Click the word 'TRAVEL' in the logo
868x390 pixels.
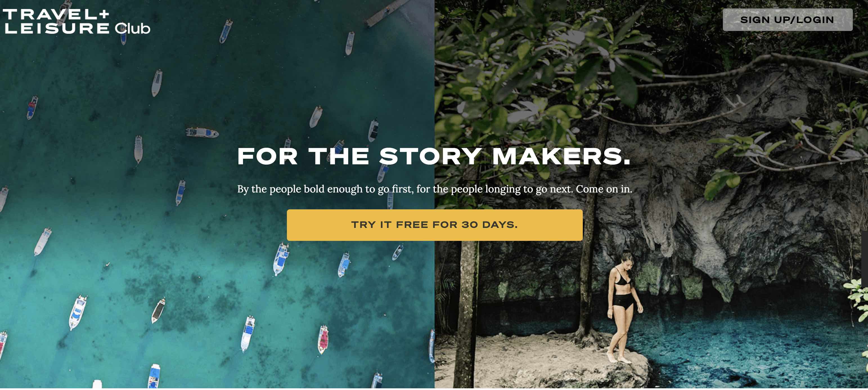point(50,14)
